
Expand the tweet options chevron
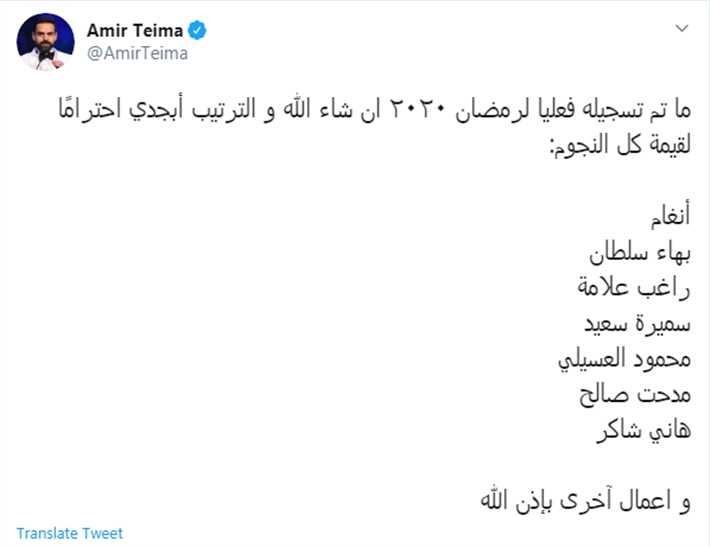tap(682, 29)
